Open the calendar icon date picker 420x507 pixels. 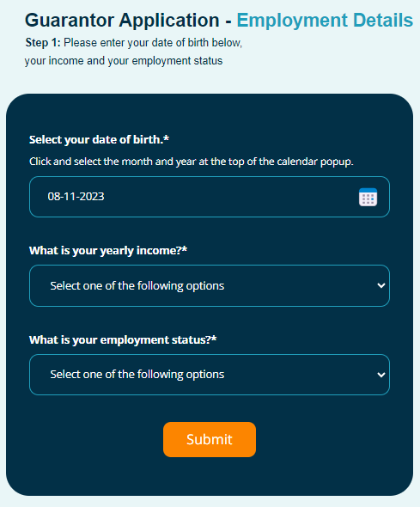368,197
